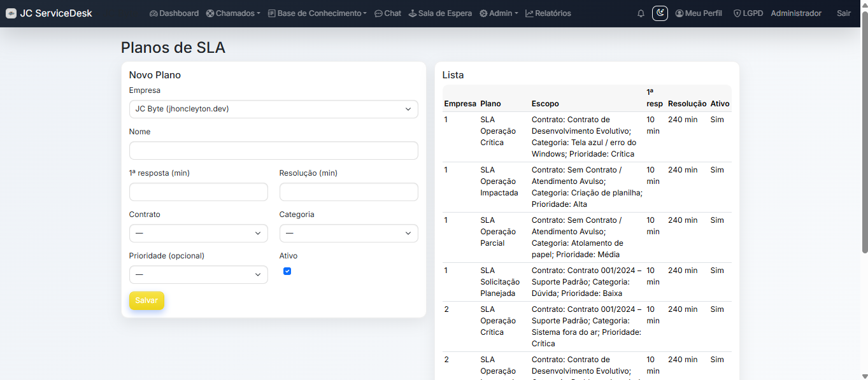Go to the Dashboard page

174,13
